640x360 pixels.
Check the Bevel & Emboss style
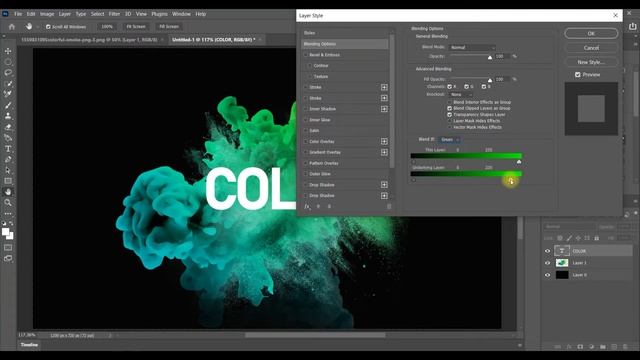tap(305, 55)
